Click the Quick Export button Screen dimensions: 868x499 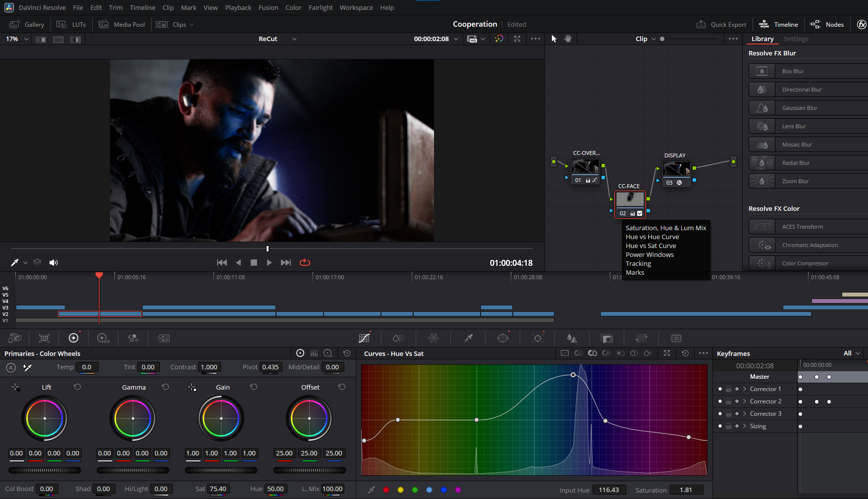coord(721,24)
